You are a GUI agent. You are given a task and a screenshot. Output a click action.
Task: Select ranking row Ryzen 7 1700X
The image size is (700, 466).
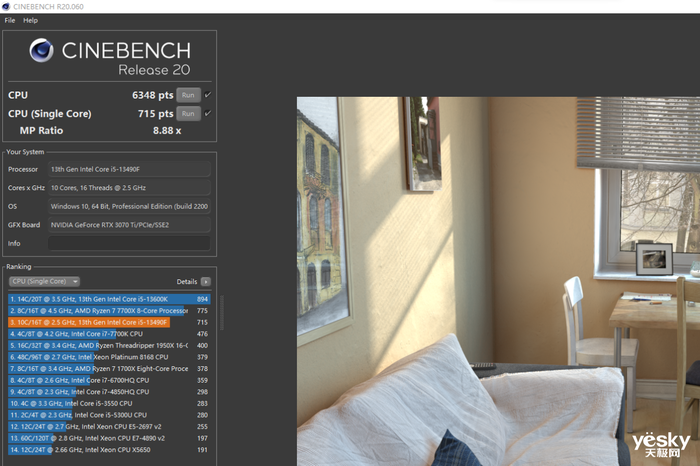click(109, 369)
